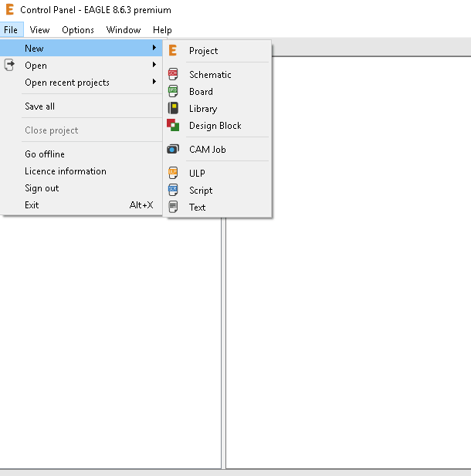Screen dimensions: 471x476
Task: Select New in the File menu
Action: pos(81,48)
